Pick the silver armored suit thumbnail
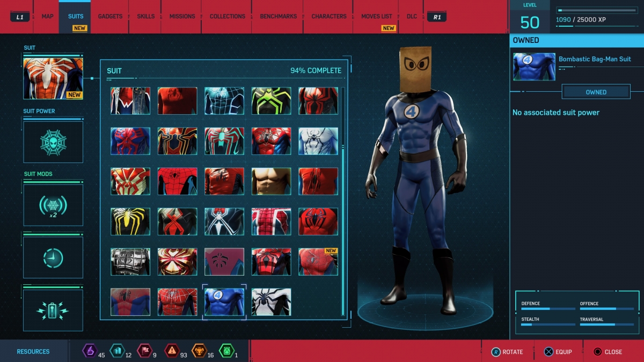Screen dimensions: 644x362 pos(130,262)
